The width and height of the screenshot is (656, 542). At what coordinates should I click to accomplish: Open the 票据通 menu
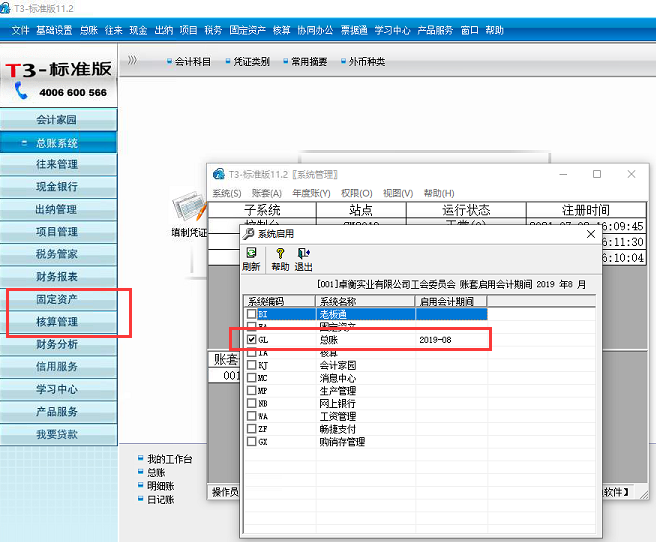click(354, 30)
